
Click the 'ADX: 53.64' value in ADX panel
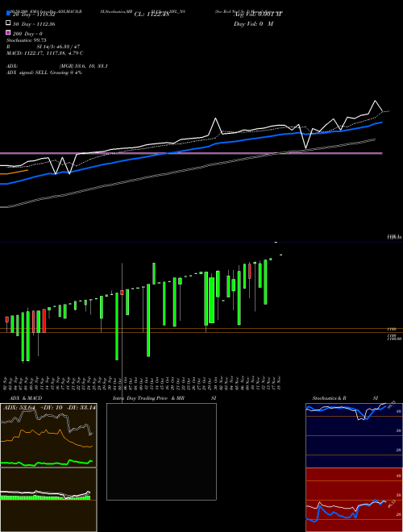19,408
